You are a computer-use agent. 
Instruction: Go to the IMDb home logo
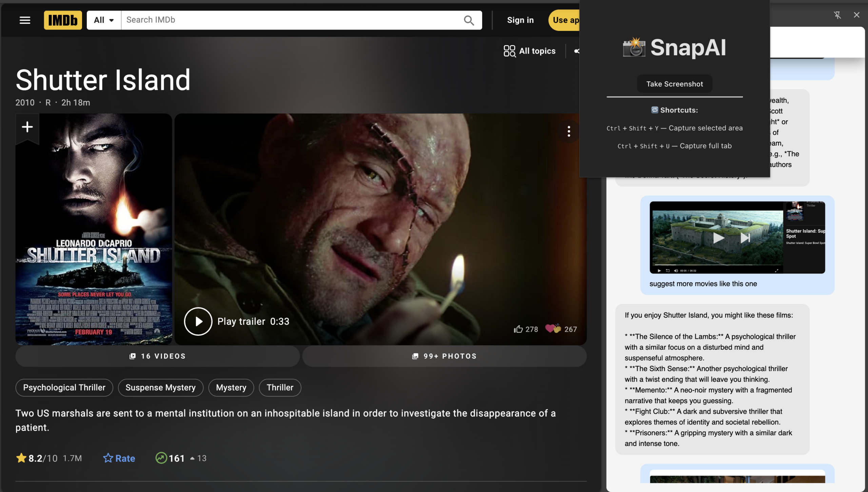pos(63,20)
